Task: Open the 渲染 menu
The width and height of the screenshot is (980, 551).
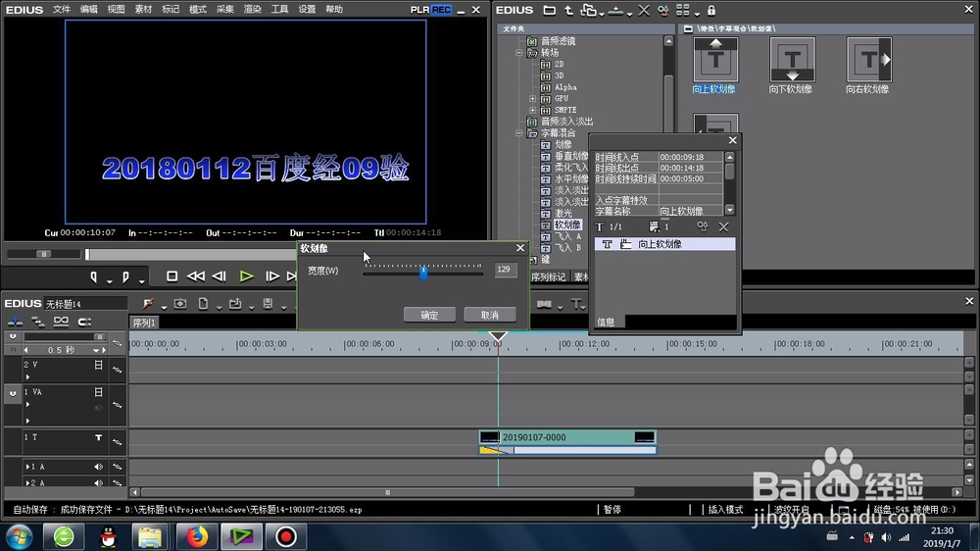Action: click(252, 10)
